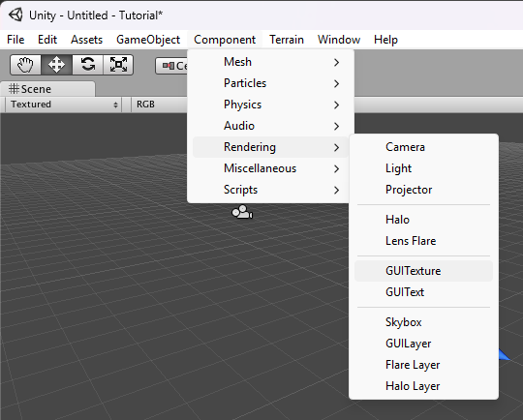Screen dimensions: 523x420
Task: Open the Window menu
Action: tap(339, 40)
